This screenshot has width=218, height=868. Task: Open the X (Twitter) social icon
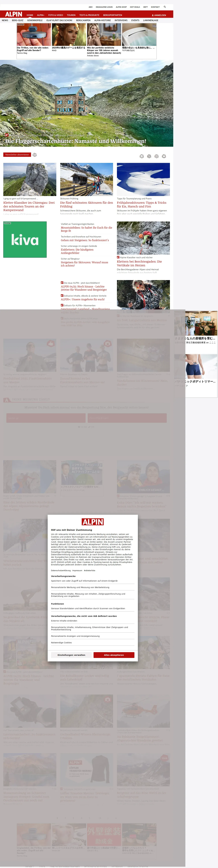[x=149, y=156]
